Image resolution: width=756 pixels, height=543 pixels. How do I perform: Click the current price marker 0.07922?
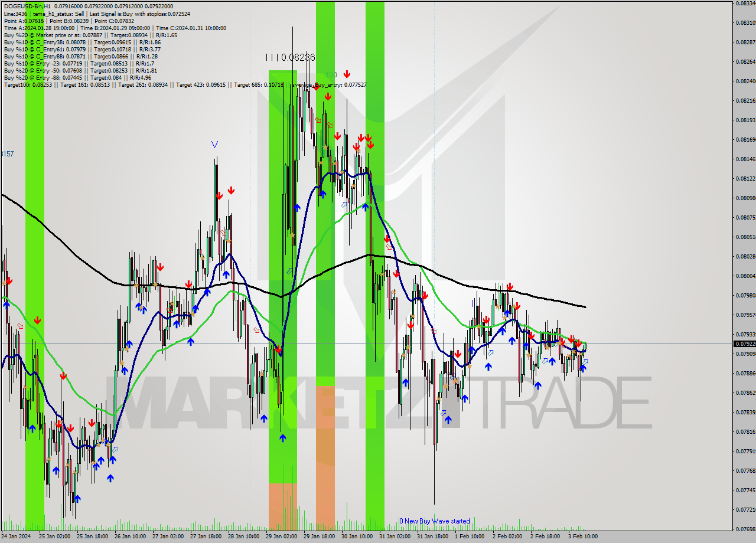coord(744,344)
